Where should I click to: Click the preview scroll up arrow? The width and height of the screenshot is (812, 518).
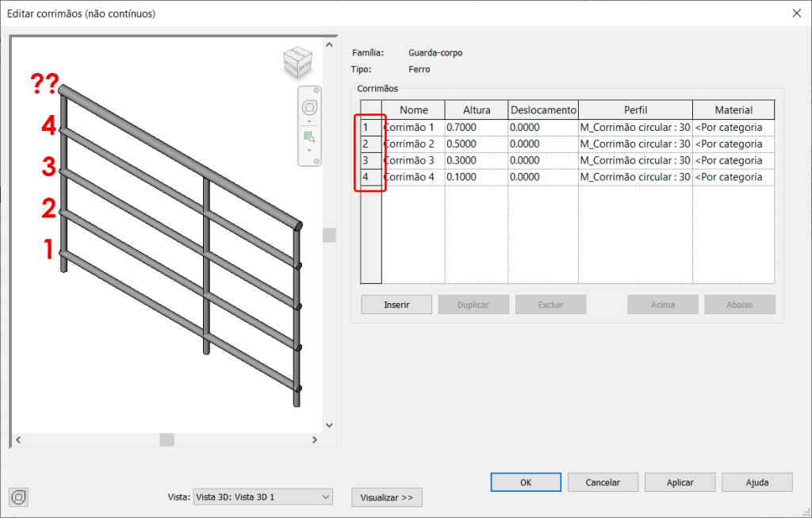coord(329,44)
